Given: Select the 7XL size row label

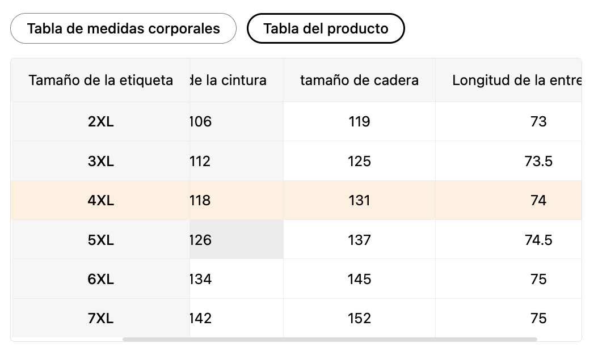Looking at the screenshot, I should (x=101, y=319).
